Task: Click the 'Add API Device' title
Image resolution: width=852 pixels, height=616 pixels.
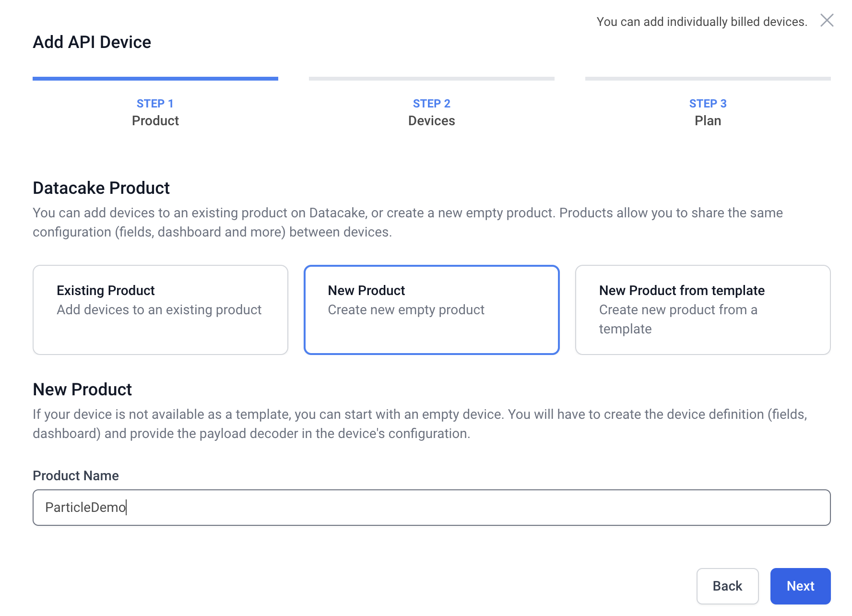Action: coord(92,42)
